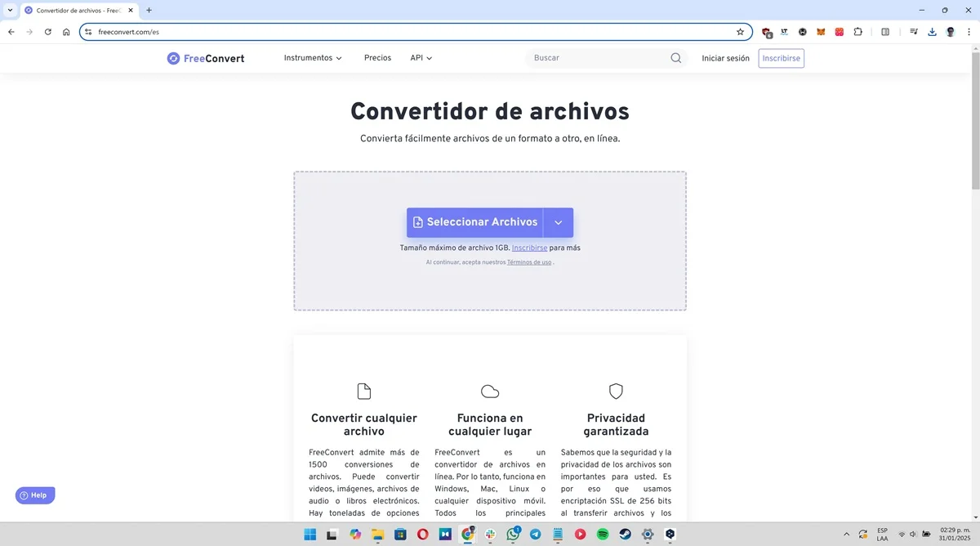Bookmark this page with the star icon

pyautogui.click(x=740, y=32)
